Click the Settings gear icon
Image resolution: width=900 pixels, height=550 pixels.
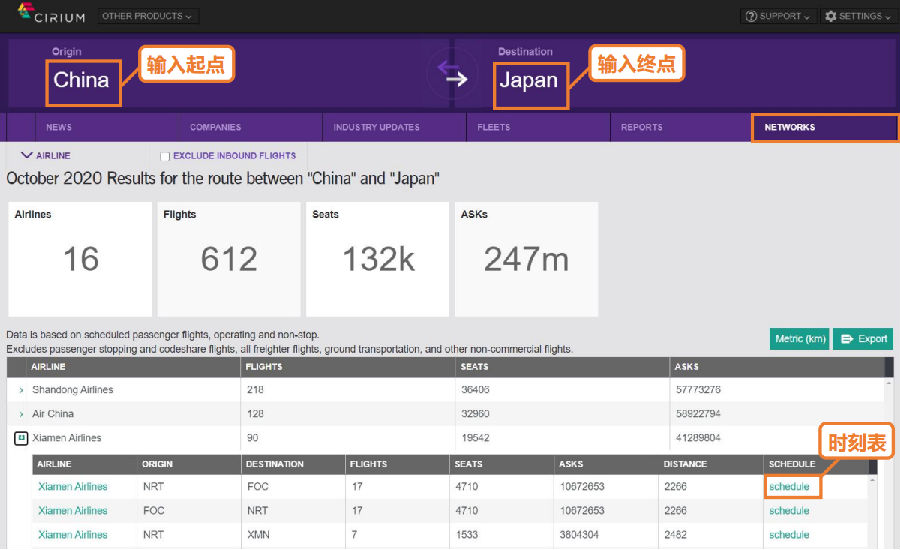(832, 16)
